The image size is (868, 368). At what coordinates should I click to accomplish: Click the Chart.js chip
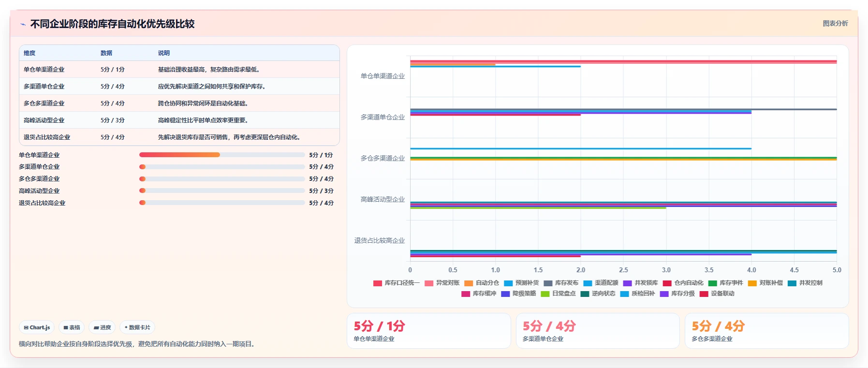(37, 327)
